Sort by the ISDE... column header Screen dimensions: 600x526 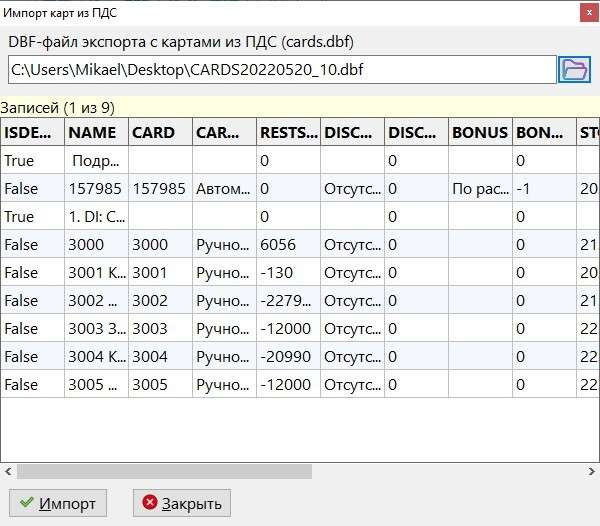click(32, 132)
